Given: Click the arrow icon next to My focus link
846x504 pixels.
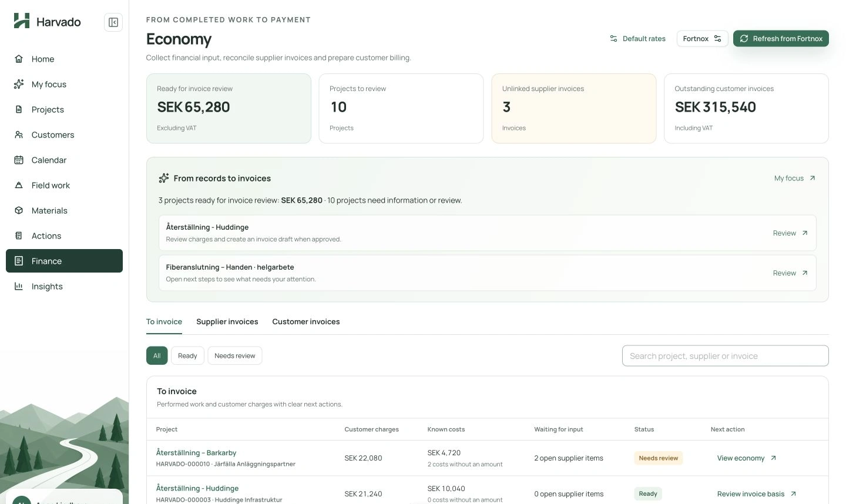Looking at the screenshot, I should pyautogui.click(x=813, y=178).
